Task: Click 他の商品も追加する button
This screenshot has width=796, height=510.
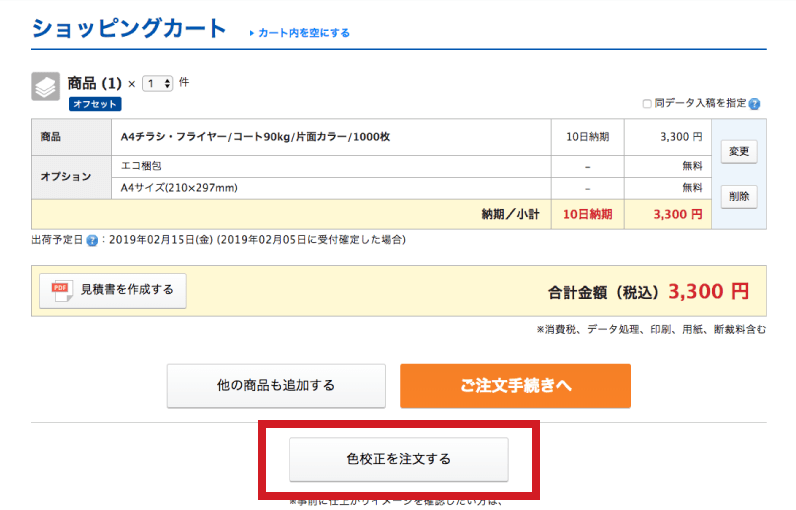Action: [x=276, y=385]
